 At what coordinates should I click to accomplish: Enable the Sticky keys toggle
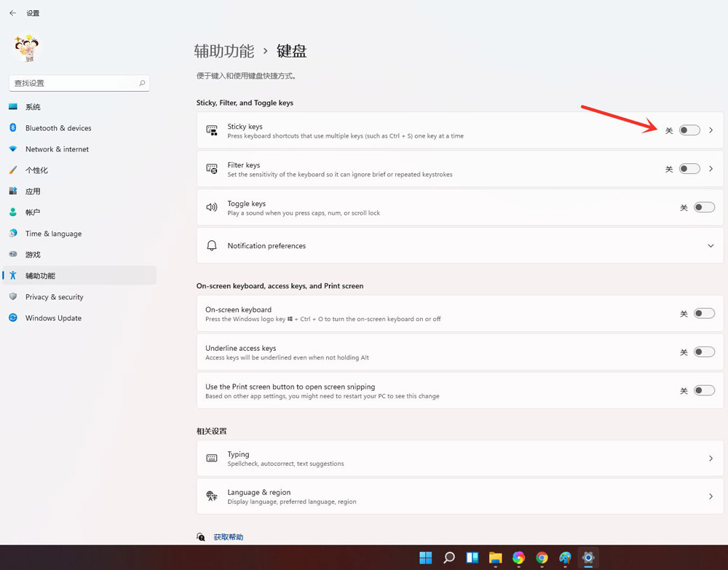point(689,130)
